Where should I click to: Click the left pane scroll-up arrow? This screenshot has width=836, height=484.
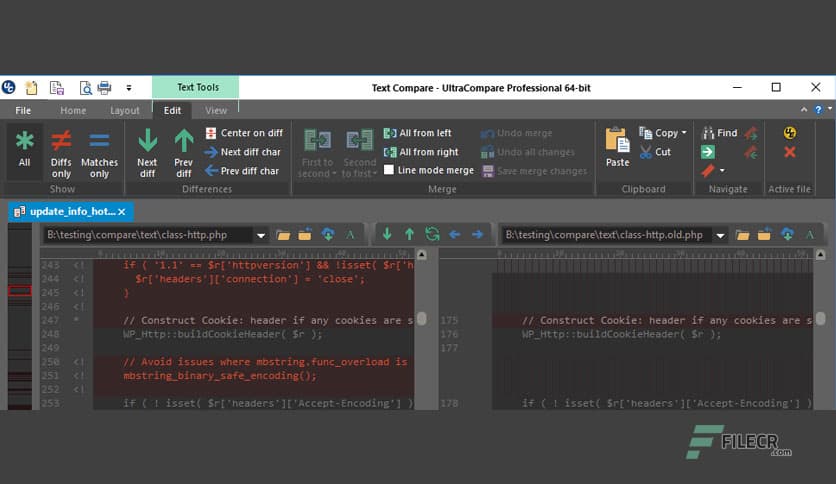pos(422,255)
